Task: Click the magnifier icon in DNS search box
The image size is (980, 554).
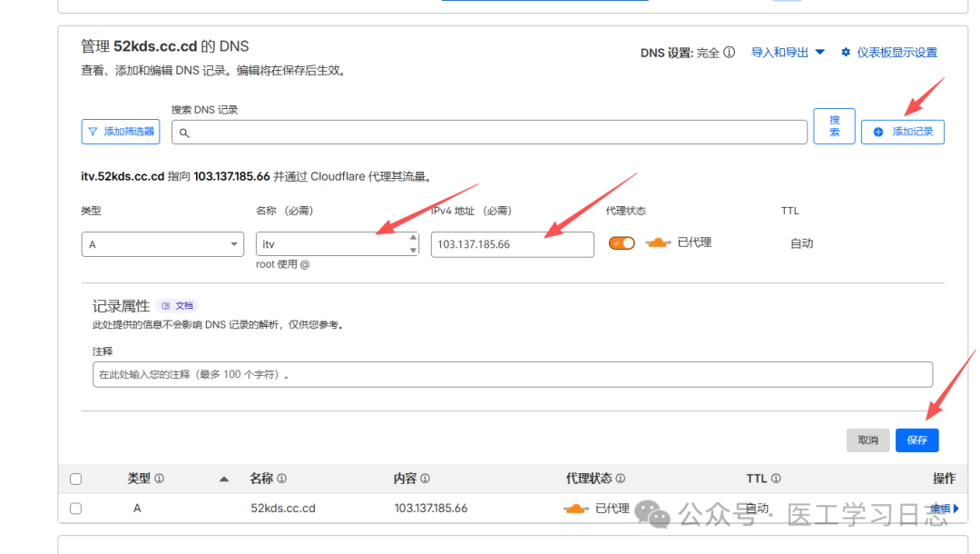Action: pos(184,133)
